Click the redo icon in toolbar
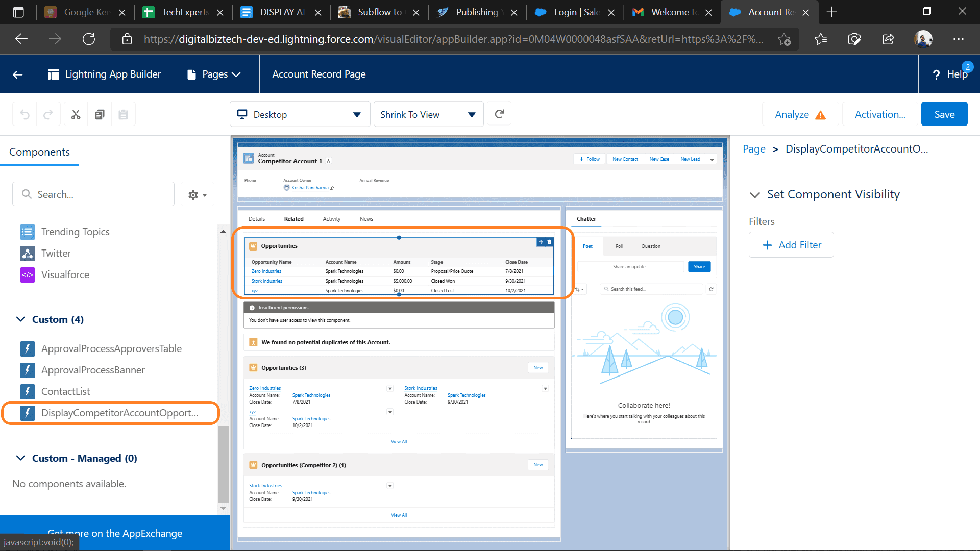 click(48, 114)
